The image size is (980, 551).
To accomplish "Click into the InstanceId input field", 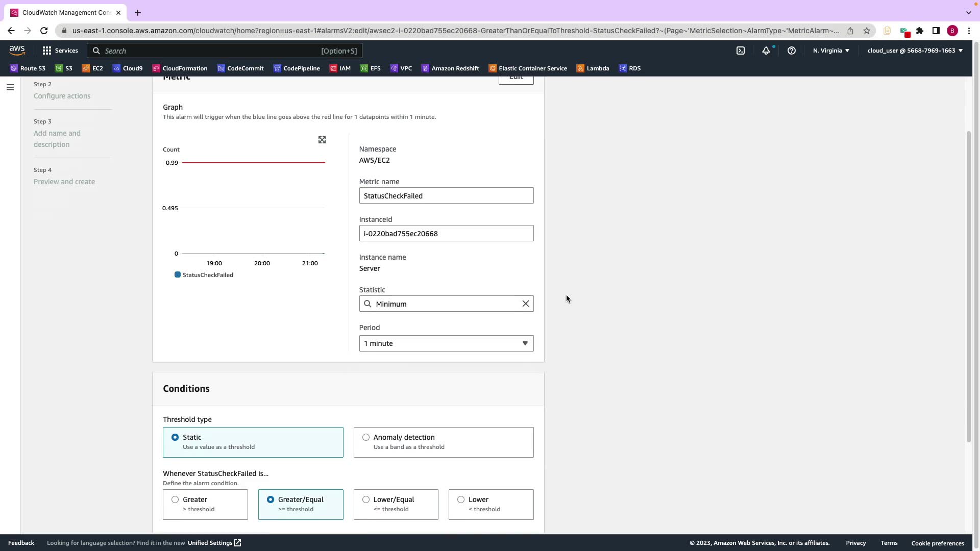I will coord(446,234).
